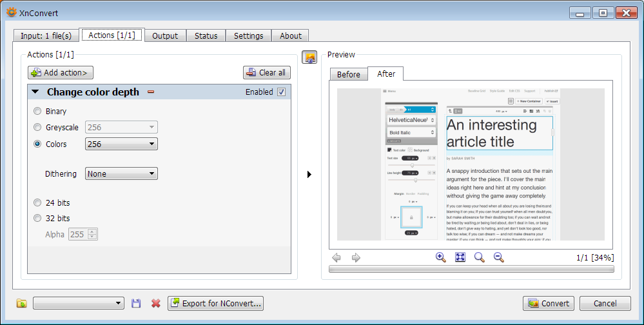Open the Dithering None dropdown
644x325 pixels.
coord(121,174)
